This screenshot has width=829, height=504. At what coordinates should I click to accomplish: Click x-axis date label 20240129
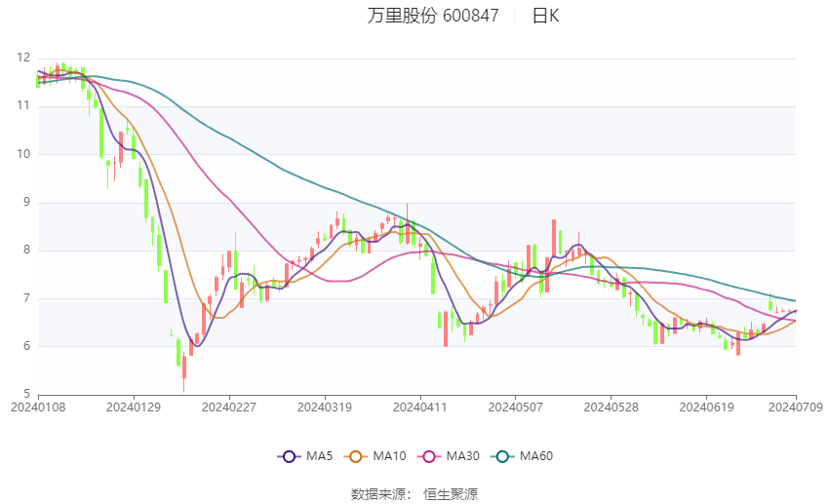pyautogui.click(x=134, y=407)
